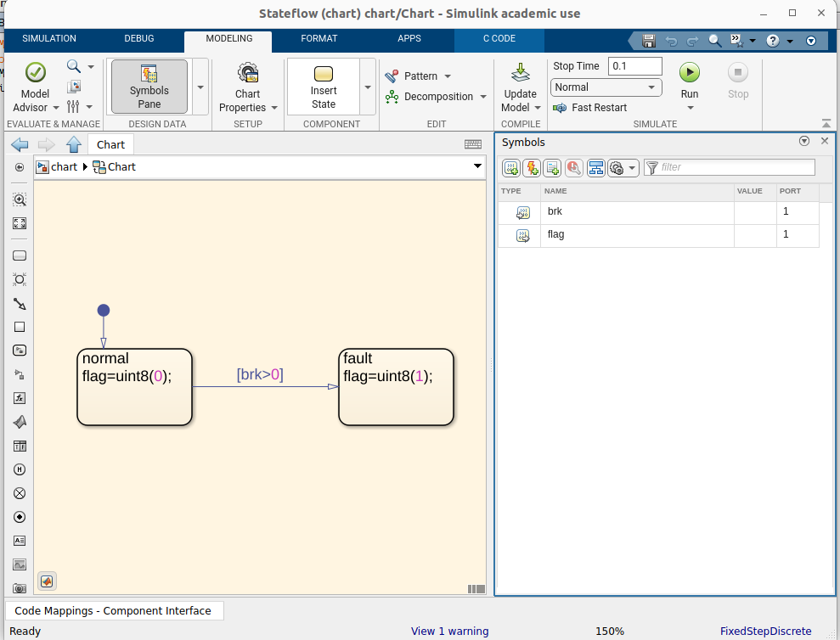Screen dimensions: 840x640
Task: Run the simulation
Action: [x=690, y=72]
